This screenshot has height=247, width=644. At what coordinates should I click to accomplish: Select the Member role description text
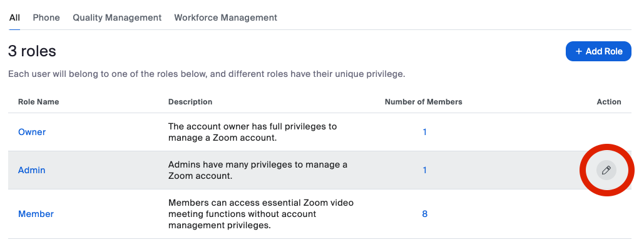coord(261,214)
